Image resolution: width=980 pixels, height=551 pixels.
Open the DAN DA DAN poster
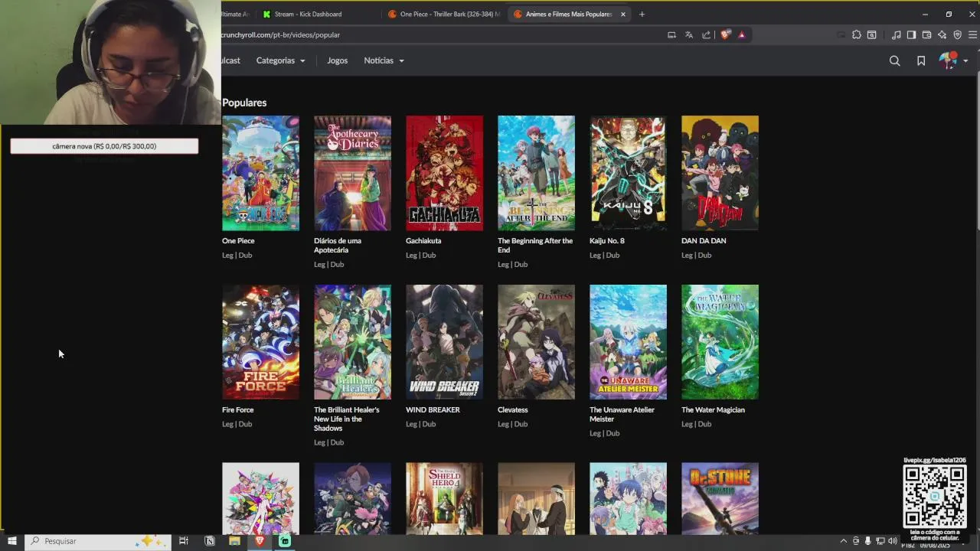pos(720,173)
